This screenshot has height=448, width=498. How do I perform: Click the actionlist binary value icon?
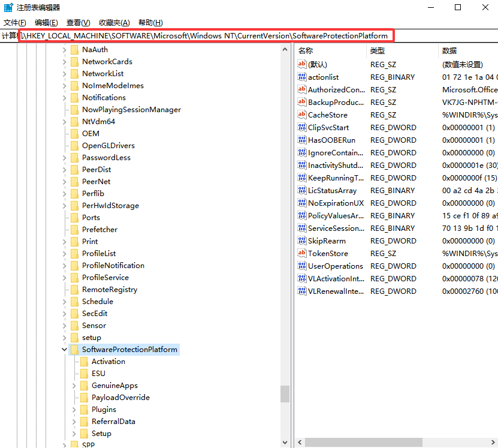301,77
